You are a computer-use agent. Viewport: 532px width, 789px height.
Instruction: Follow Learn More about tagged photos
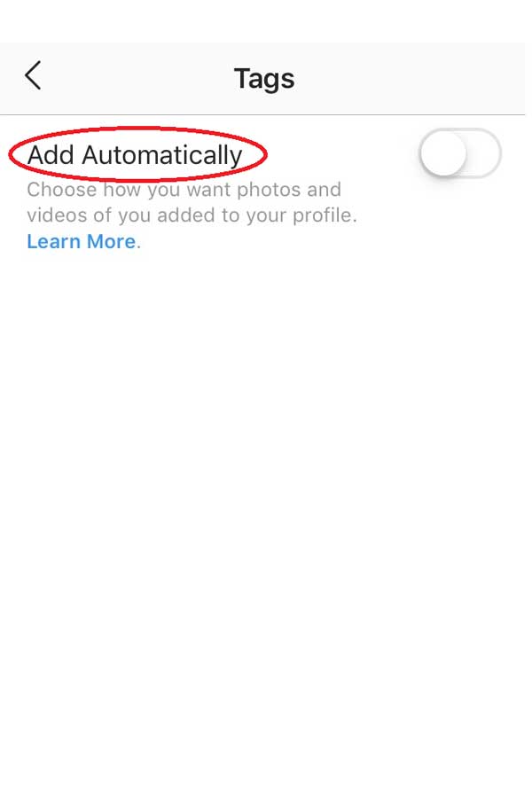pos(82,241)
